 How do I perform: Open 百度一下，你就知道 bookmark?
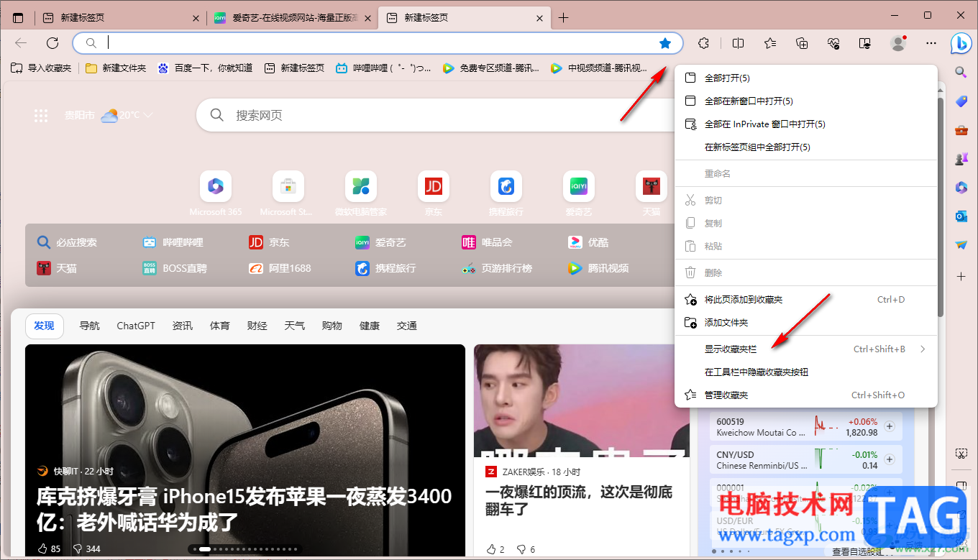pyautogui.click(x=206, y=68)
